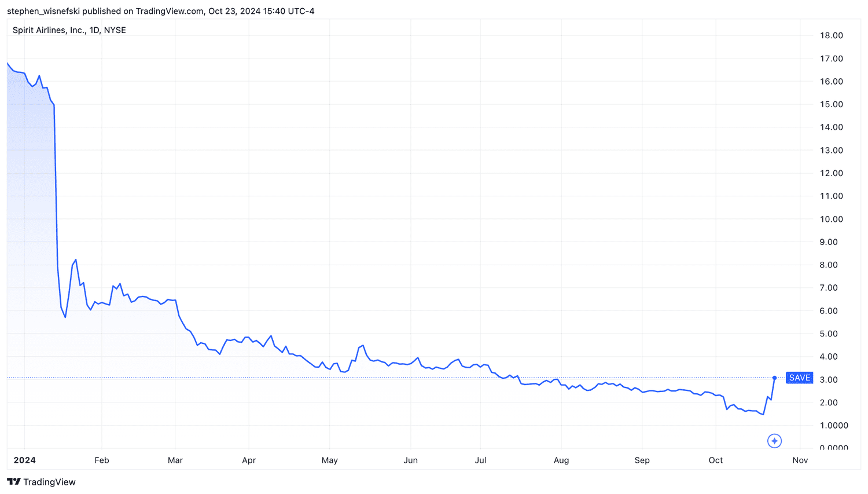Screen dimensions: 868x494
Task: Click the 18.00 price axis label
Action: (831, 35)
